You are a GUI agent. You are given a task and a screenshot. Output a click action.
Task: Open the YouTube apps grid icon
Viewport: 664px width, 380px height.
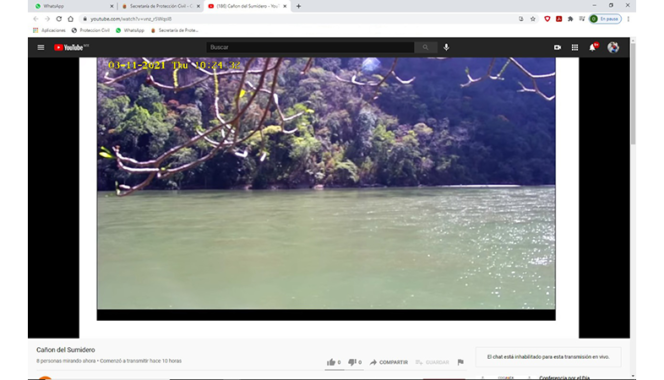tap(575, 47)
